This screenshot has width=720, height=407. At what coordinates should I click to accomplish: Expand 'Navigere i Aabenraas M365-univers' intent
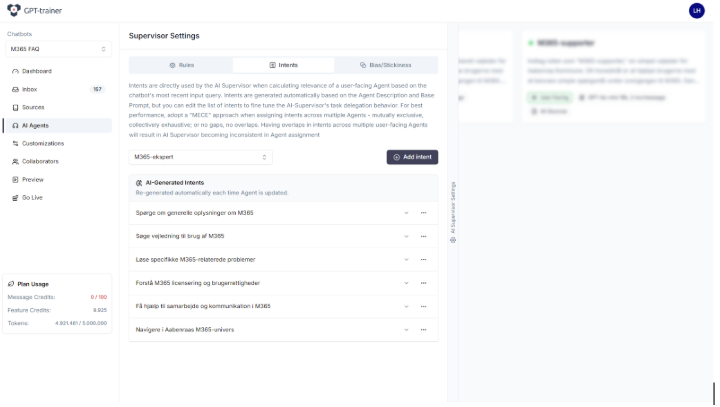coord(406,330)
